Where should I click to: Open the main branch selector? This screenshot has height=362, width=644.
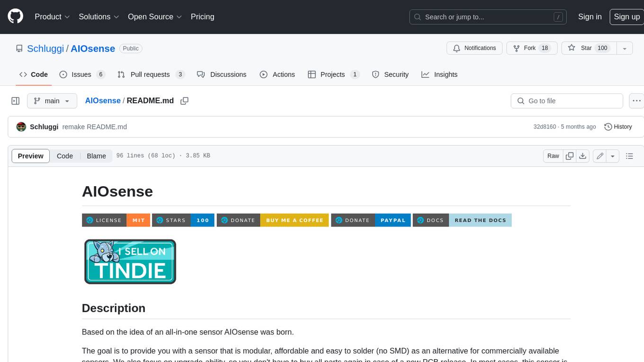pyautogui.click(x=52, y=101)
